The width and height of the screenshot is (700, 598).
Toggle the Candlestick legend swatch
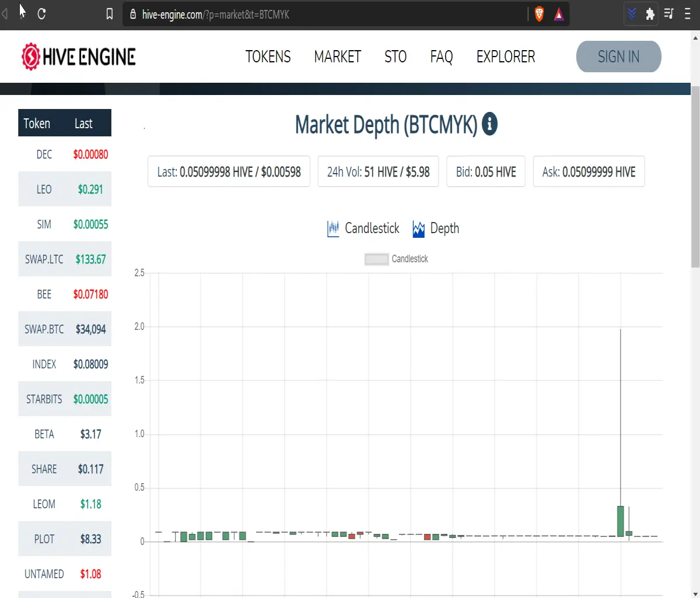pyautogui.click(x=377, y=259)
